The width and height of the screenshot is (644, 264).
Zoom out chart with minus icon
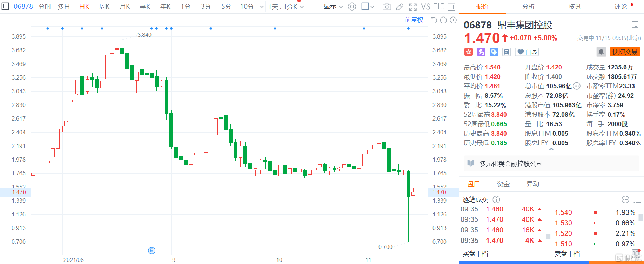click(x=443, y=20)
